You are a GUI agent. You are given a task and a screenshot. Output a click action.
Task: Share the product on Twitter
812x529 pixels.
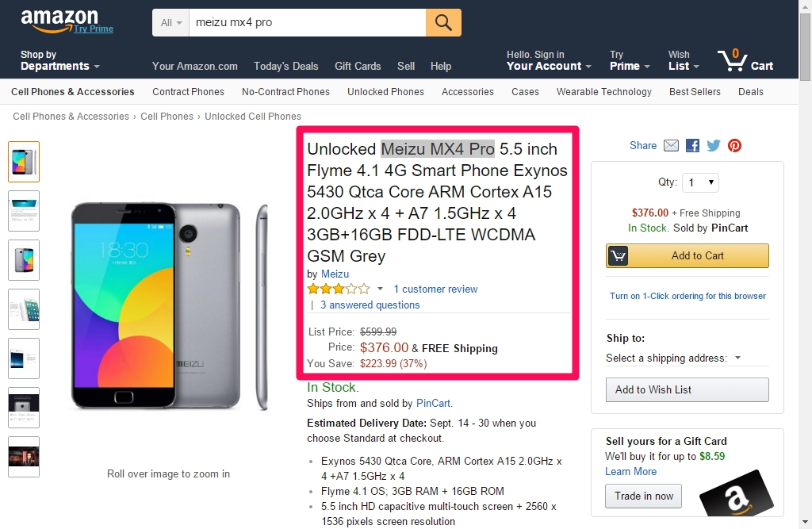click(712, 146)
